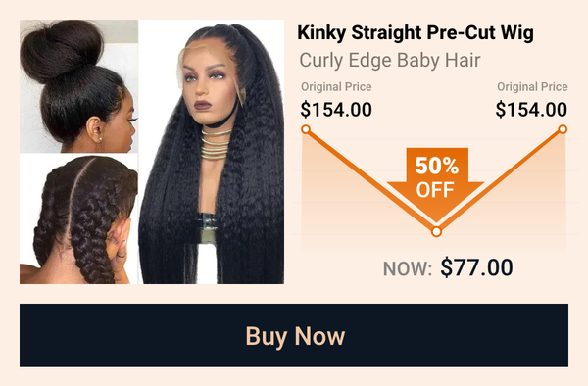This screenshot has height=386, width=588.
Task: Click the descending orange line on the left
Action: pyautogui.click(x=370, y=180)
